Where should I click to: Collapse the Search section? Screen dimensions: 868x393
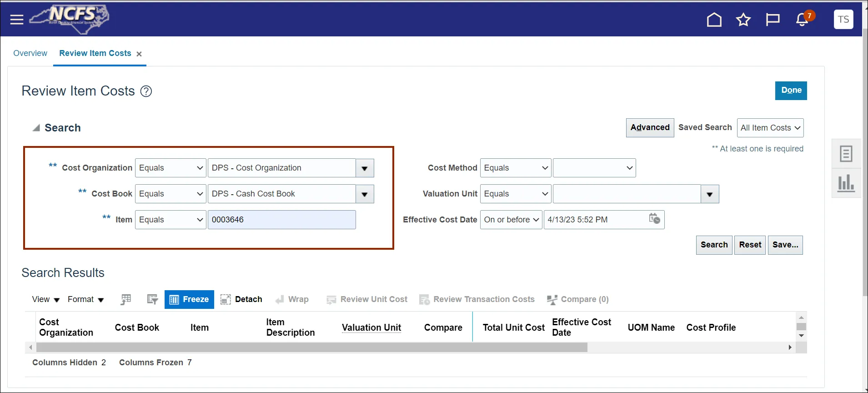point(36,128)
